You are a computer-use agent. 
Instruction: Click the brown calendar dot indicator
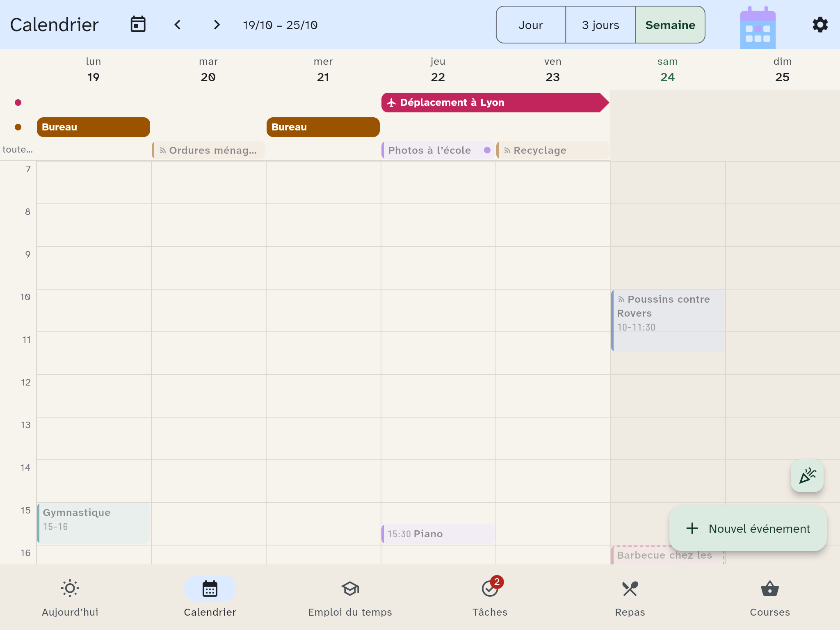(x=18, y=127)
